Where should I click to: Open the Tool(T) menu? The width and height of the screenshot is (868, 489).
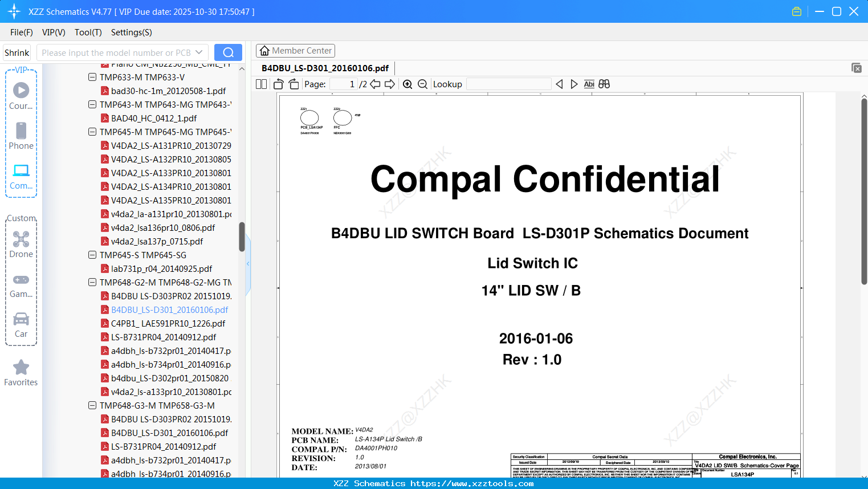(x=88, y=32)
